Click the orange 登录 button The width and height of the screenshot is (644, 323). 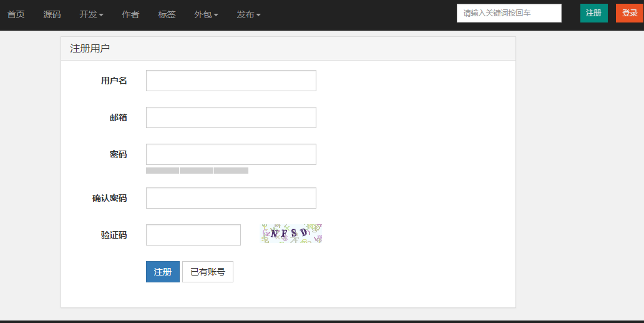coord(630,13)
